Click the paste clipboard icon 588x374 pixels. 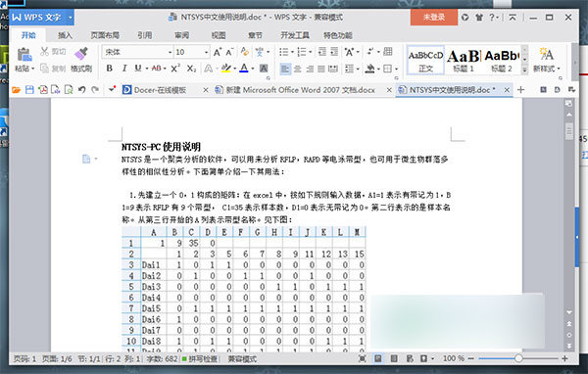[x=24, y=55]
